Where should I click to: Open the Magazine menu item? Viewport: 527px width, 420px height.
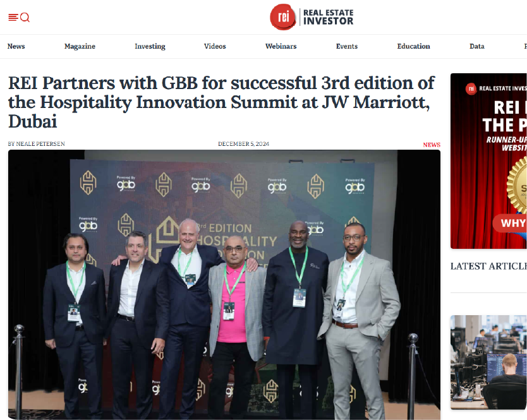click(x=80, y=46)
